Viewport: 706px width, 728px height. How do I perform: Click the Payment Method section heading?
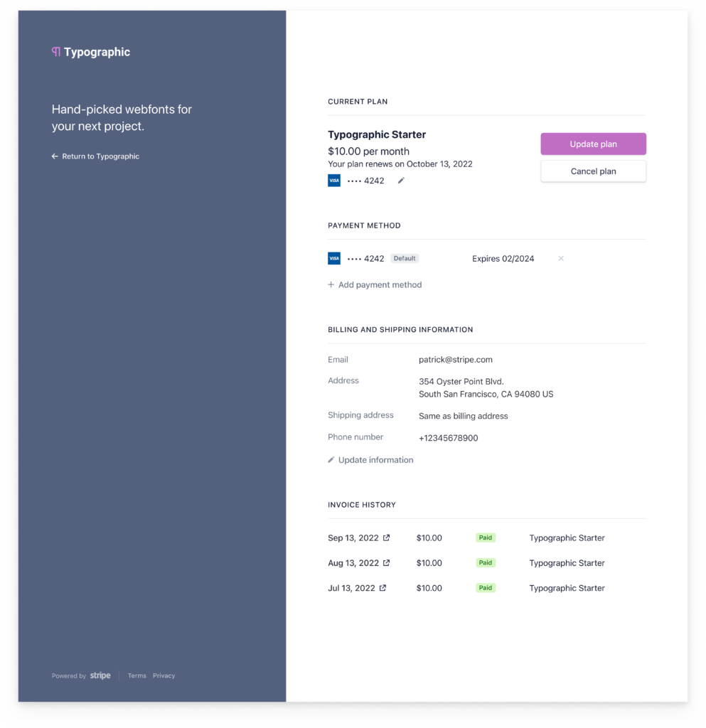tap(364, 225)
